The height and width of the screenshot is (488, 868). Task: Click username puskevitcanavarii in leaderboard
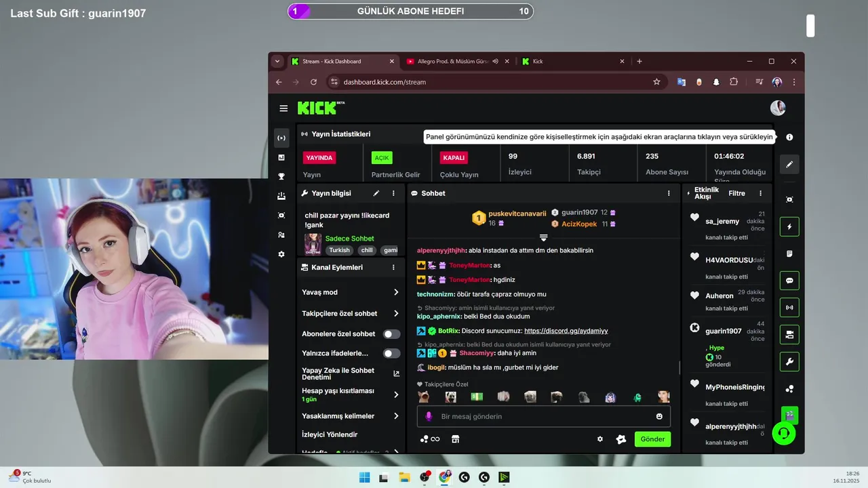tap(517, 213)
